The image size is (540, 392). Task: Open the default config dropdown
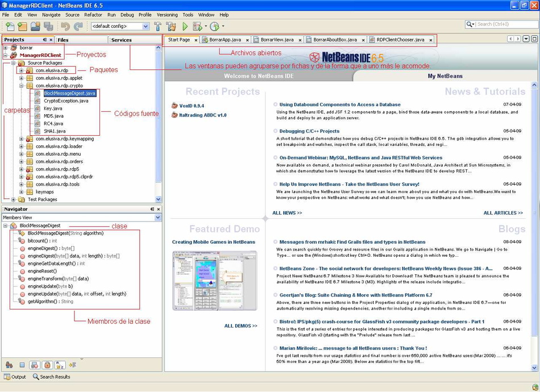pos(144,26)
